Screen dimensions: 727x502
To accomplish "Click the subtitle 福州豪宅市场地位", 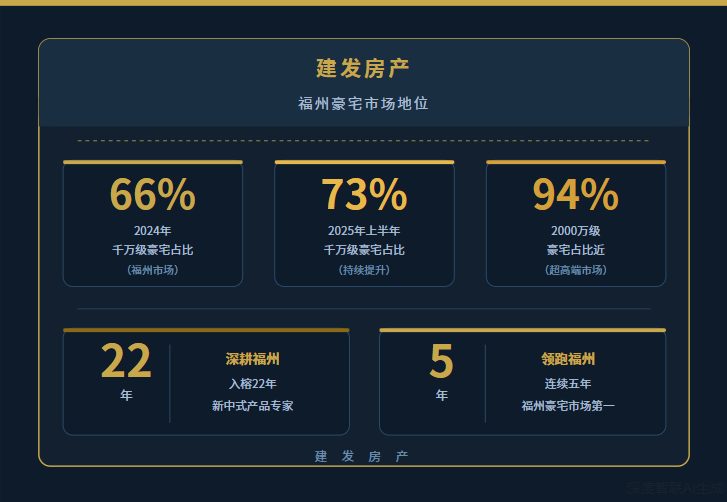I will tap(363, 104).
